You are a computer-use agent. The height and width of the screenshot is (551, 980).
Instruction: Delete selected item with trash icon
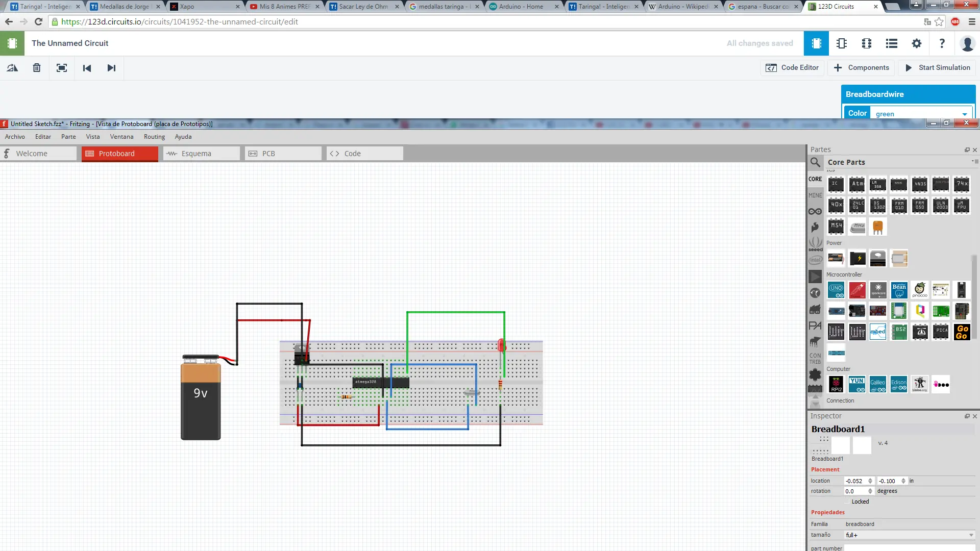37,68
